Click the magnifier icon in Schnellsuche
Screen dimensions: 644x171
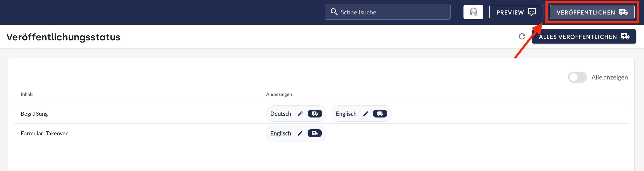334,12
